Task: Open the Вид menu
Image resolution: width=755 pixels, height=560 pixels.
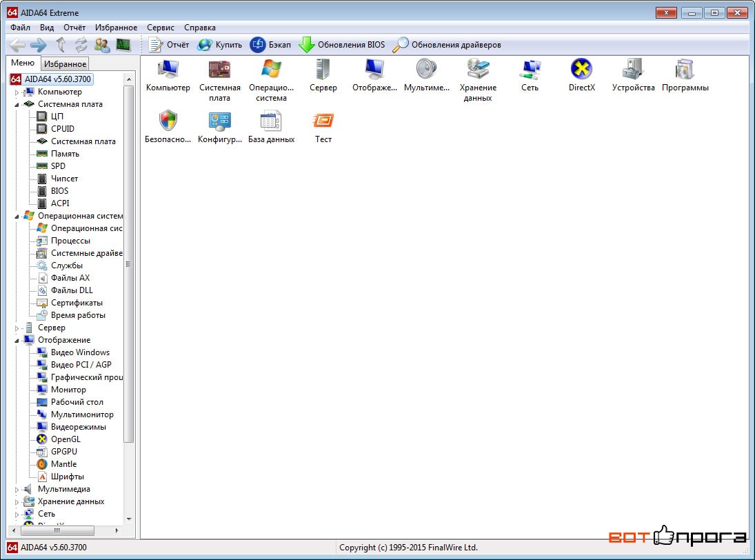Action: [47, 28]
